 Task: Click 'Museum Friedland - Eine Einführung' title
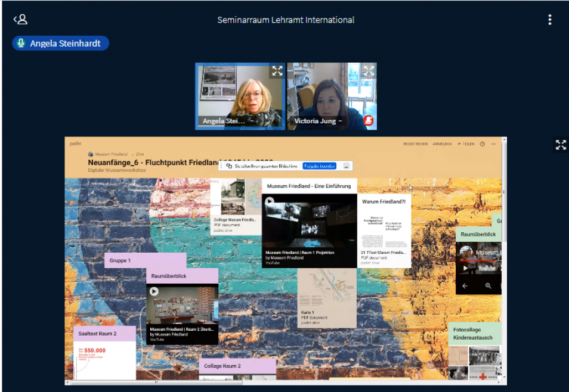309,186
